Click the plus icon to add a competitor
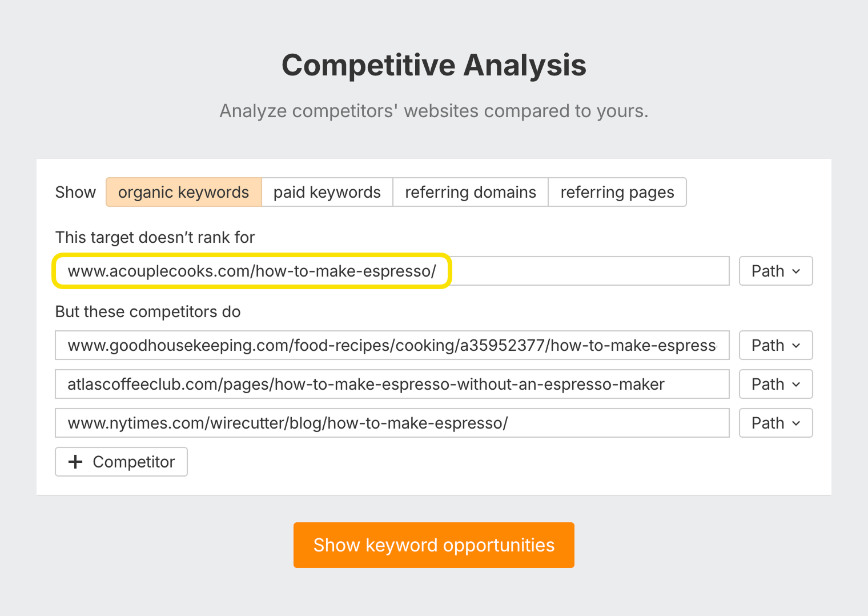Image resolution: width=868 pixels, height=616 pixels. click(75, 462)
